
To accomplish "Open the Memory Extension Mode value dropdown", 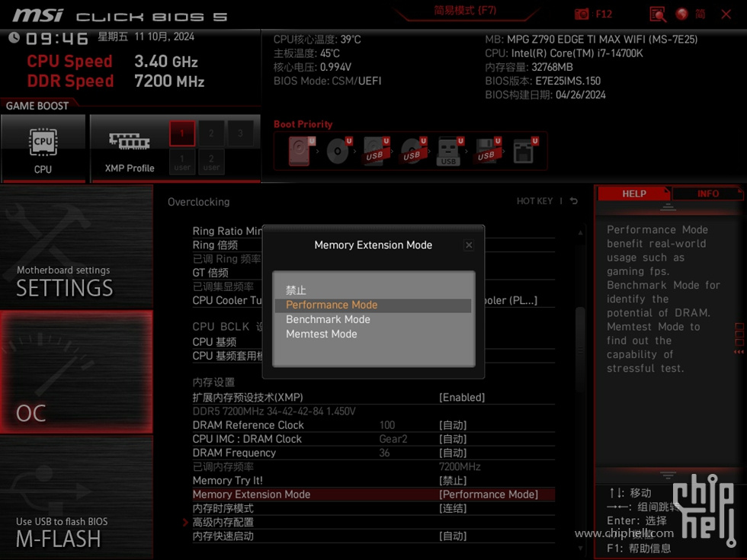I will coord(489,494).
